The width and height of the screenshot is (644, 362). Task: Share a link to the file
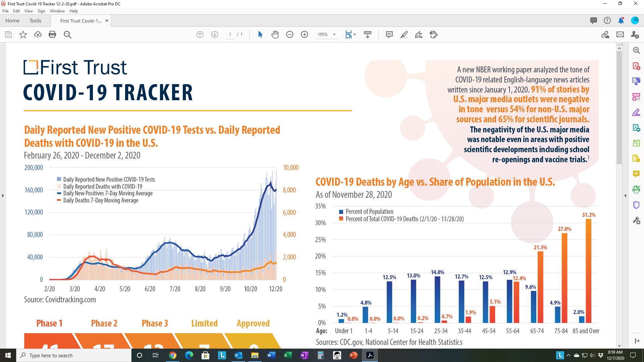[605, 35]
